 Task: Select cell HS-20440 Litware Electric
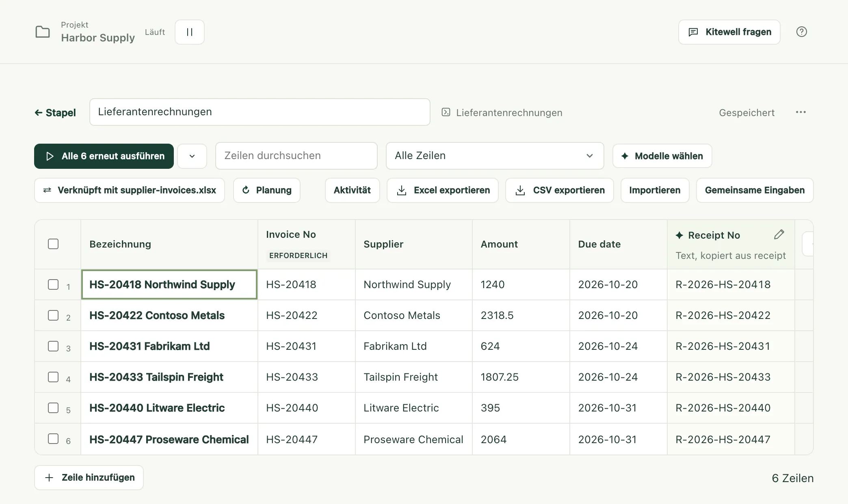point(169,408)
